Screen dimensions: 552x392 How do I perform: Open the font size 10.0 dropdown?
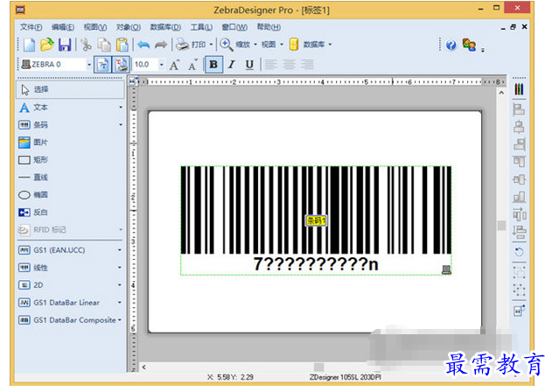point(162,65)
